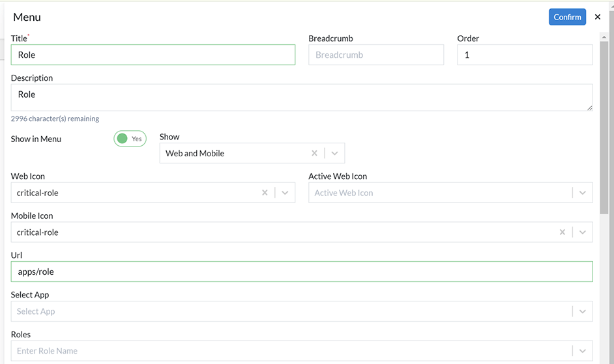
Task: Toggle the Show in Menu switch
Action: coord(130,139)
